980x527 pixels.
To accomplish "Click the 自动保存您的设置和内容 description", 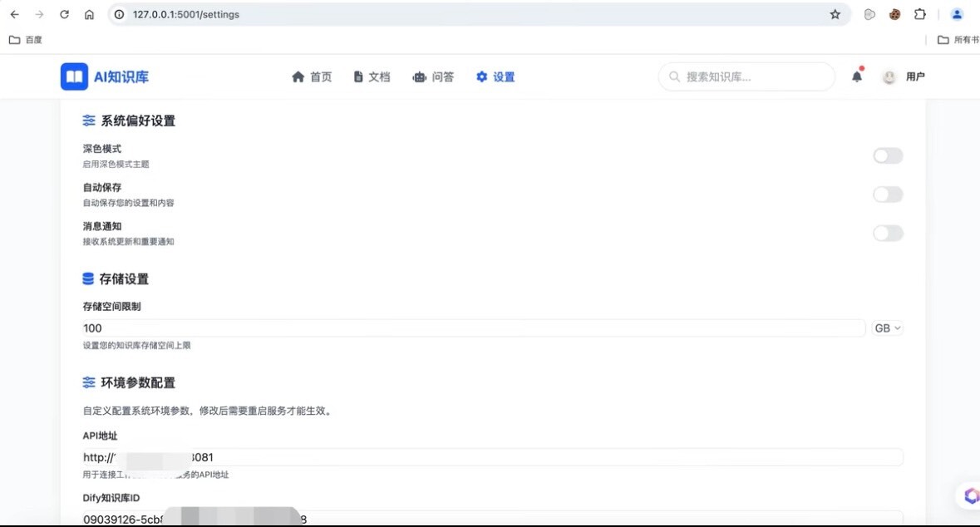I will tap(128, 203).
